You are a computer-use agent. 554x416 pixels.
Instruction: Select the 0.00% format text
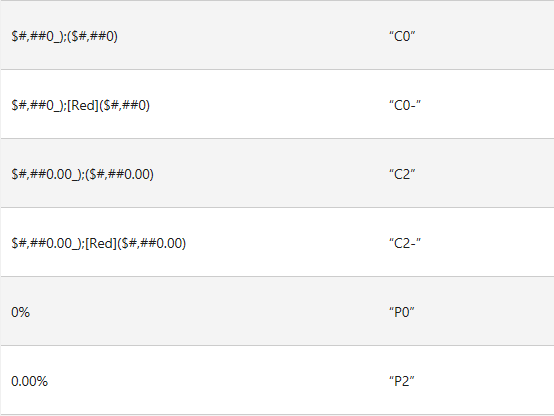tap(29, 381)
